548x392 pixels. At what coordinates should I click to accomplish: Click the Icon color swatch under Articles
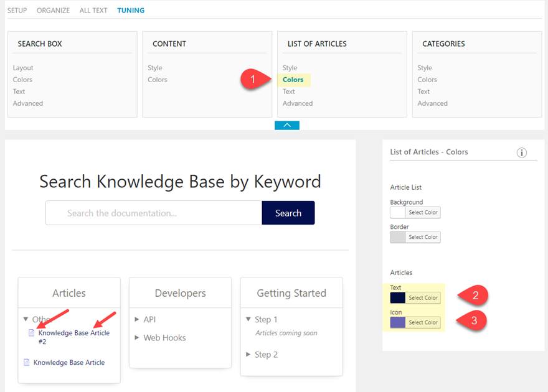(399, 322)
